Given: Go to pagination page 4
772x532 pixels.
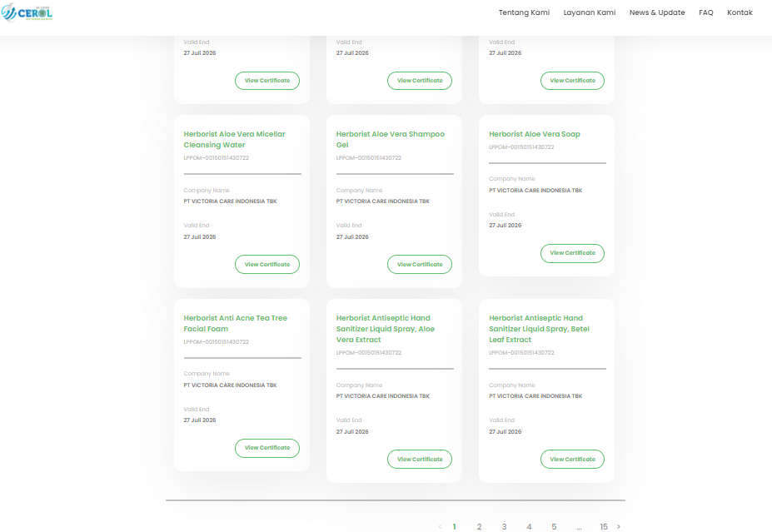Looking at the screenshot, I should pos(529,526).
